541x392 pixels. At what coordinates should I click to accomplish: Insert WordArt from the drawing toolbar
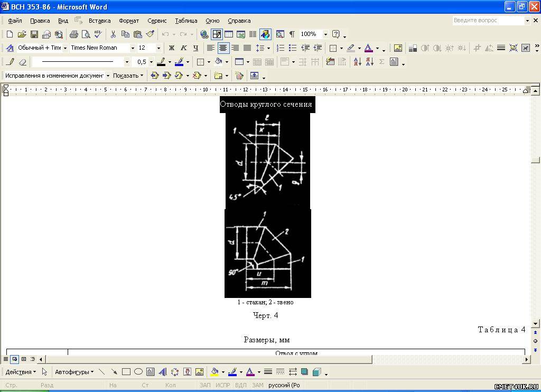click(162, 372)
